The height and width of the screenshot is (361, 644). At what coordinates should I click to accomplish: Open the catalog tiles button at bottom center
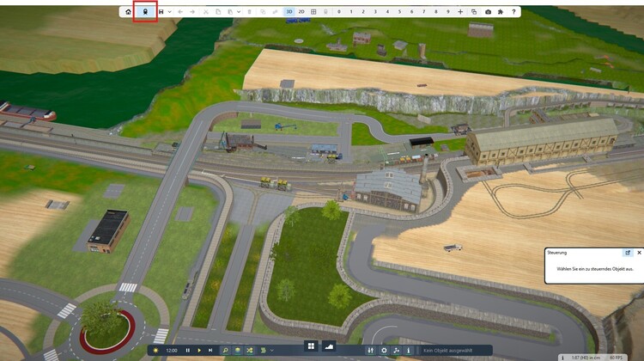(311, 346)
